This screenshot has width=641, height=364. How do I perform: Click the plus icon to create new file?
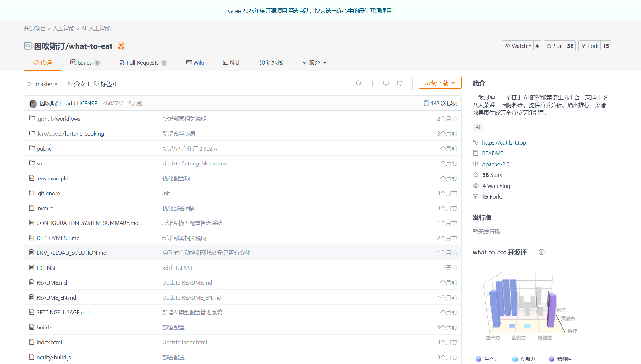[x=372, y=83]
